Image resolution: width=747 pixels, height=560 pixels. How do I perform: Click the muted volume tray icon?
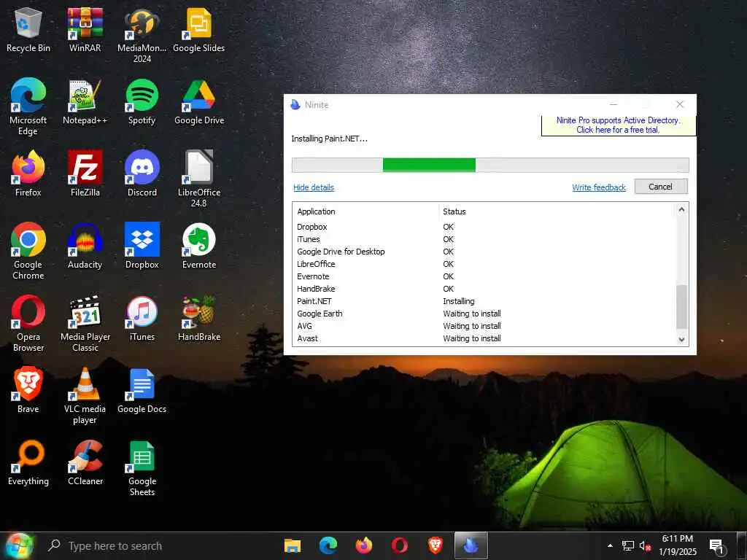[646, 546]
